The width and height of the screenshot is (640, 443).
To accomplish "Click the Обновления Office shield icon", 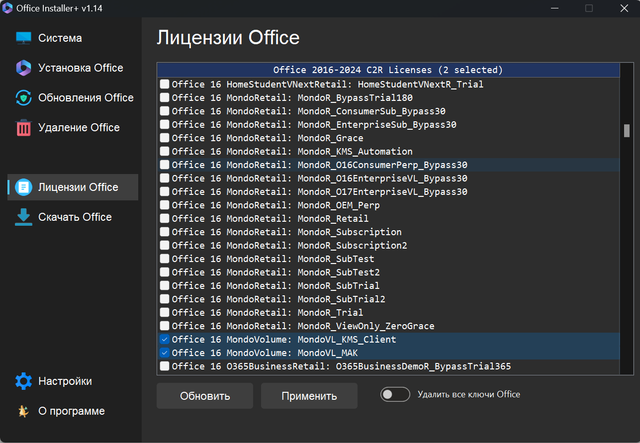I will [x=23, y=98].
